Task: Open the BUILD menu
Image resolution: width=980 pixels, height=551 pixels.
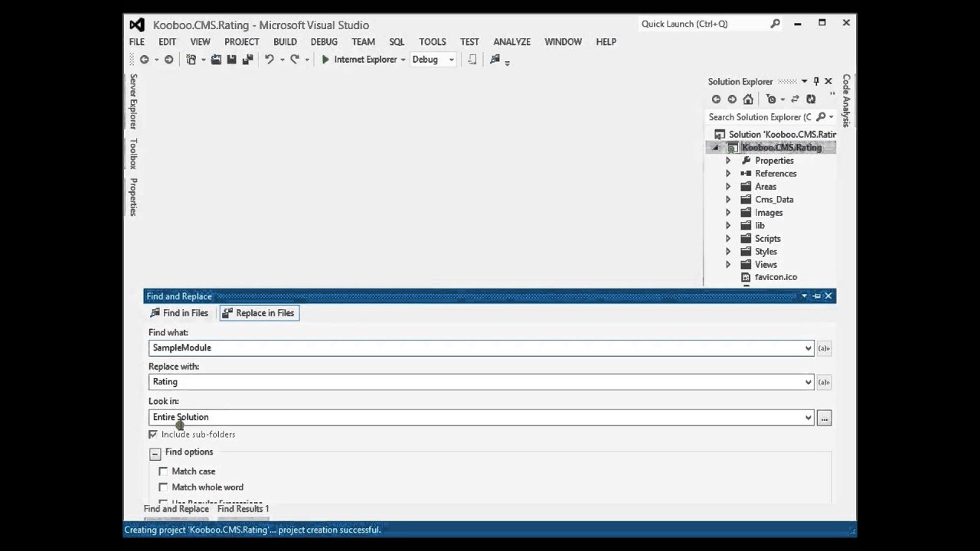Action: [285, 42]
